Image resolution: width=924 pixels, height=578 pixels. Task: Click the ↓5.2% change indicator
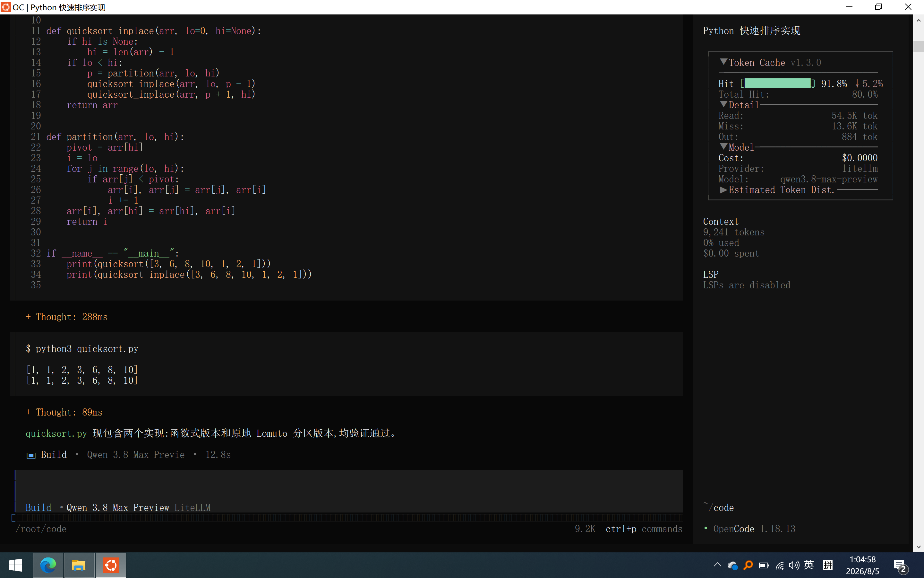pos(868,83)
